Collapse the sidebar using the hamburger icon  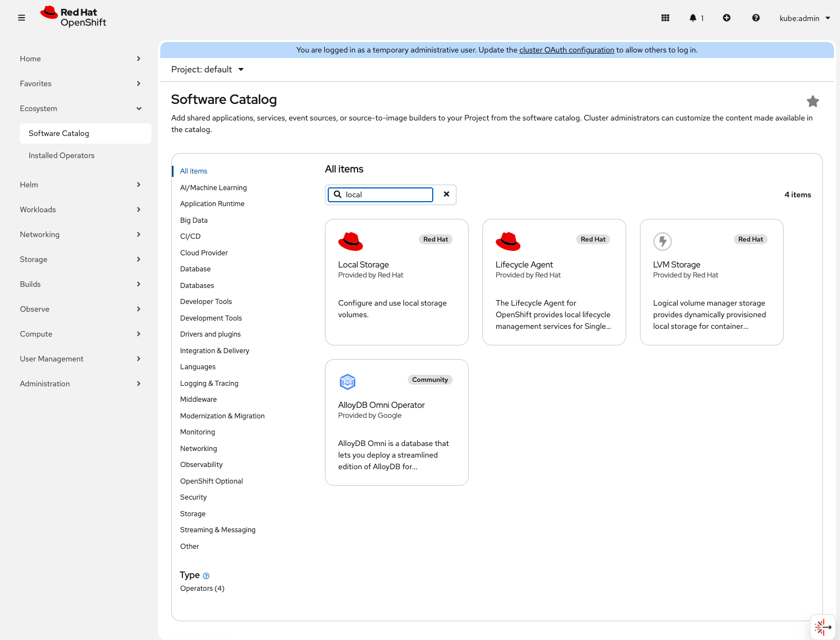pyautogui.click(x=22, y=17)
